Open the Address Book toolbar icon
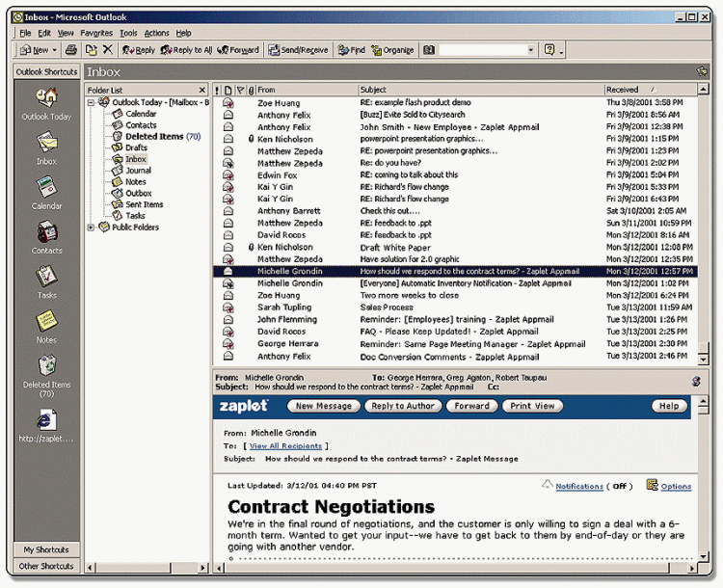723x588 pixels. click(429, 50)
